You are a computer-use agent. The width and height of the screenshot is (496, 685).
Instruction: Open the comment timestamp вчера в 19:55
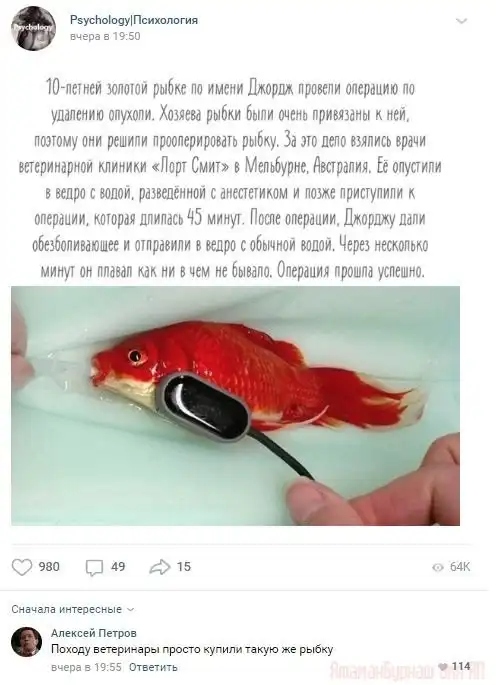[x=86, y=667]
